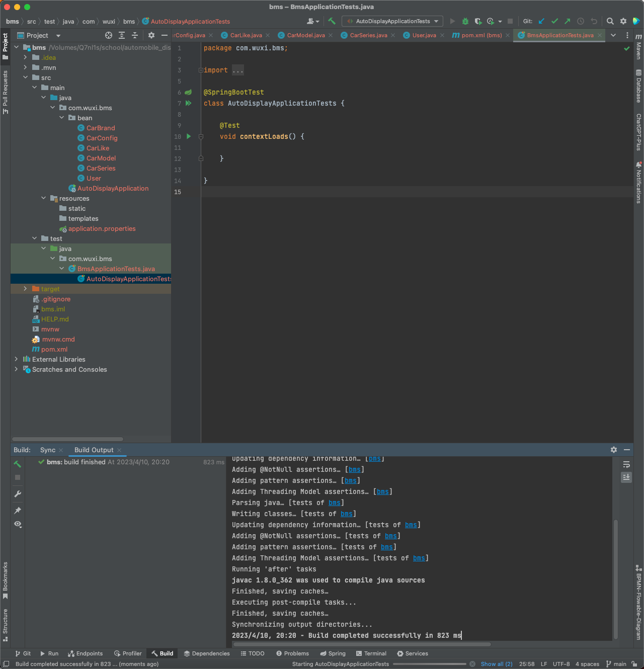Toggle Bookmarks tool window

click(x=5, y=580)
